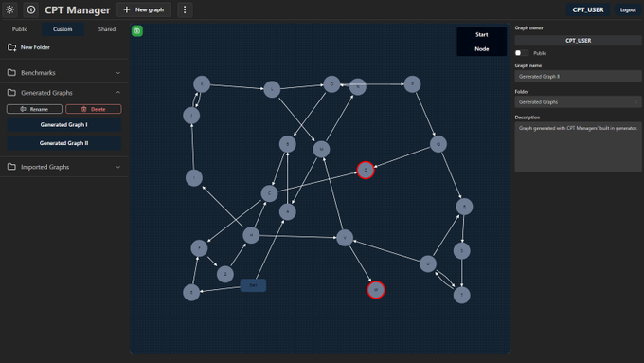Select node K in the graph

click(x=202, y=84)
